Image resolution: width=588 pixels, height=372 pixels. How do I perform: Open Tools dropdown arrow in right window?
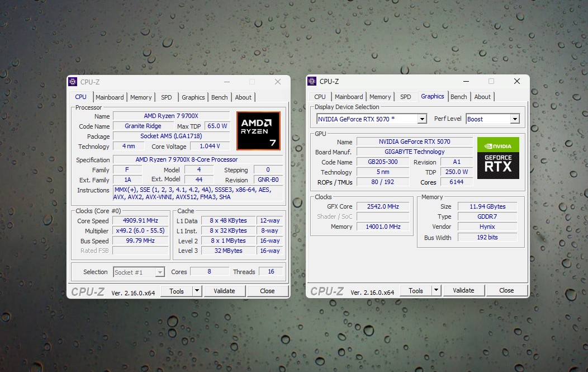pyautogui.click(x=436, y=290)
